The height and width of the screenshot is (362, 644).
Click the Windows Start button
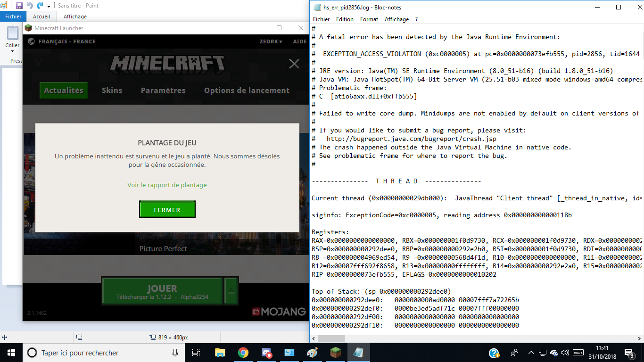click(x=11, y=353)
